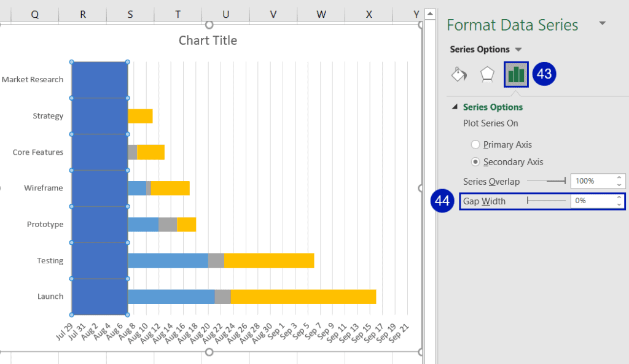Increase Series Overlap with the up spinner arrow

point(619,178)
